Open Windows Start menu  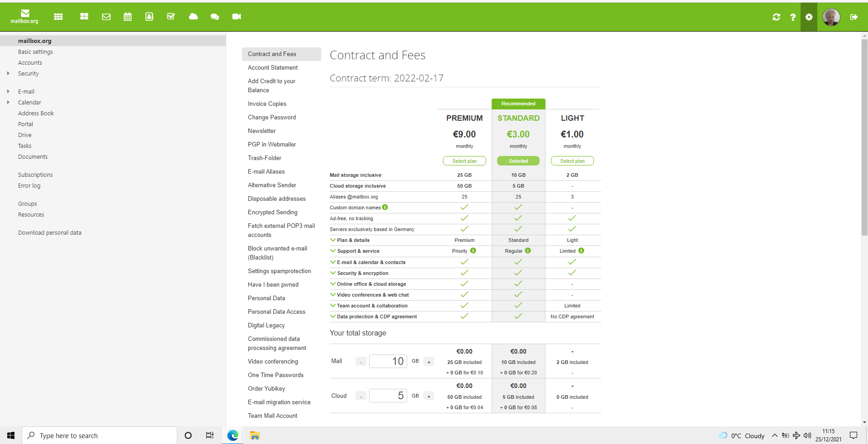coord(11,435)
